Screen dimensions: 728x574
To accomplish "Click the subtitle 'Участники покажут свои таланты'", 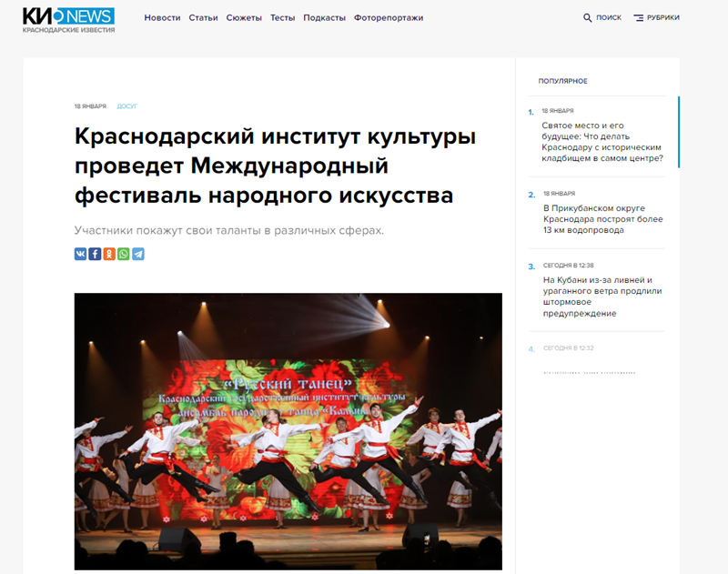I will [229, 230].
